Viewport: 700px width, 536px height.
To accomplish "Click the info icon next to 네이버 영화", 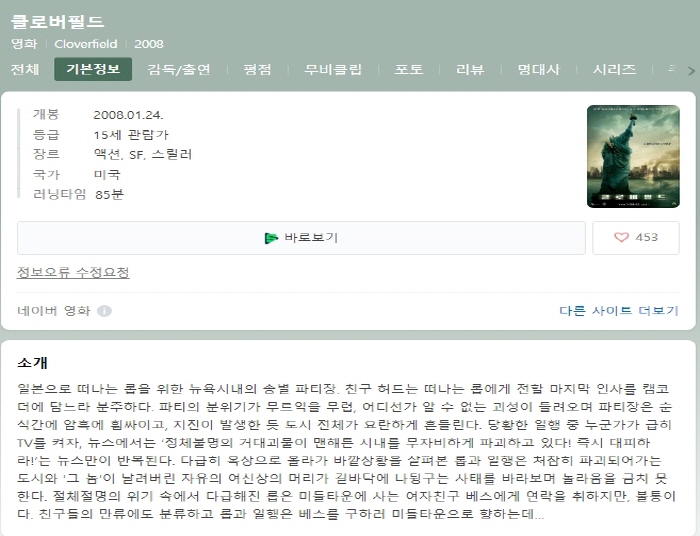I will point(104,311).
